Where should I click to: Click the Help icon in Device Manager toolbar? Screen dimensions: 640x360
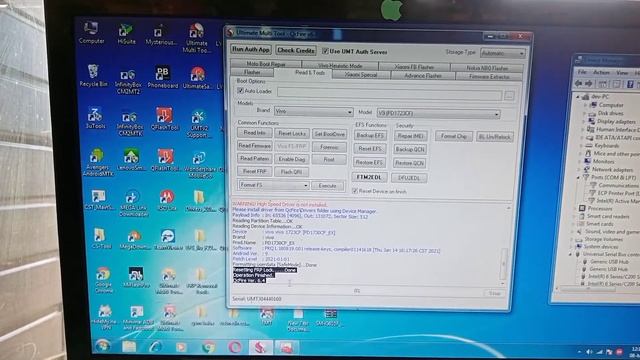coord(630,84)
